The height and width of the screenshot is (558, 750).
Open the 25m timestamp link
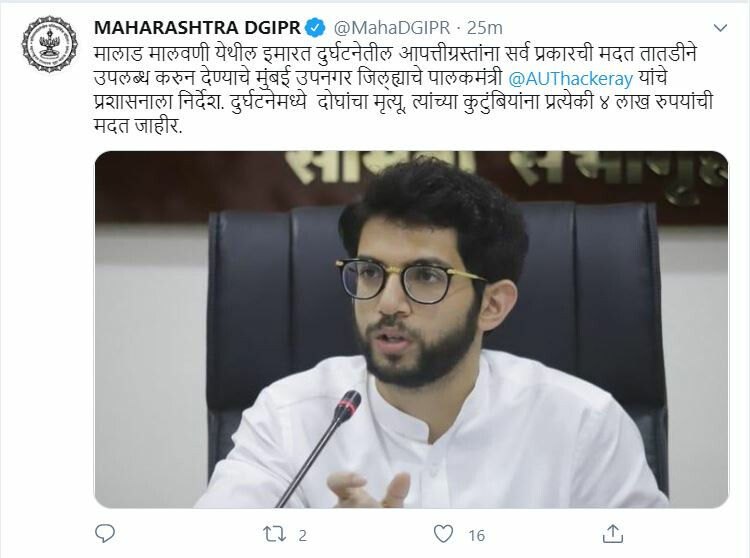[485, 28]
